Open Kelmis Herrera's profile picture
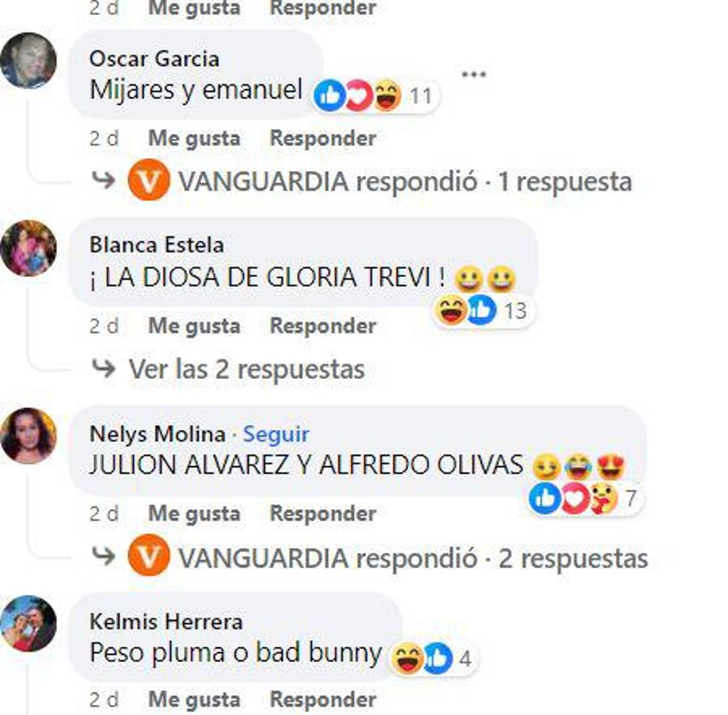 29,623
